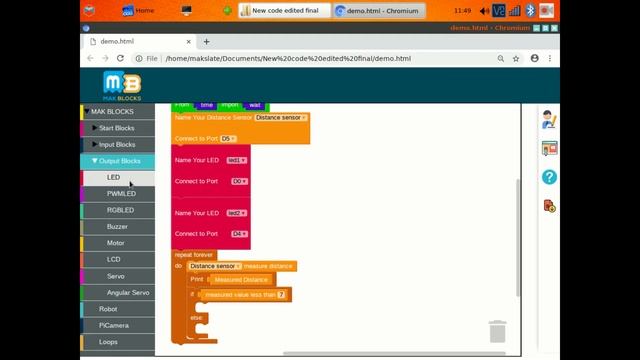Open the blue question mark help icon
The image size is (640, 360).
[x=549, y=177]
